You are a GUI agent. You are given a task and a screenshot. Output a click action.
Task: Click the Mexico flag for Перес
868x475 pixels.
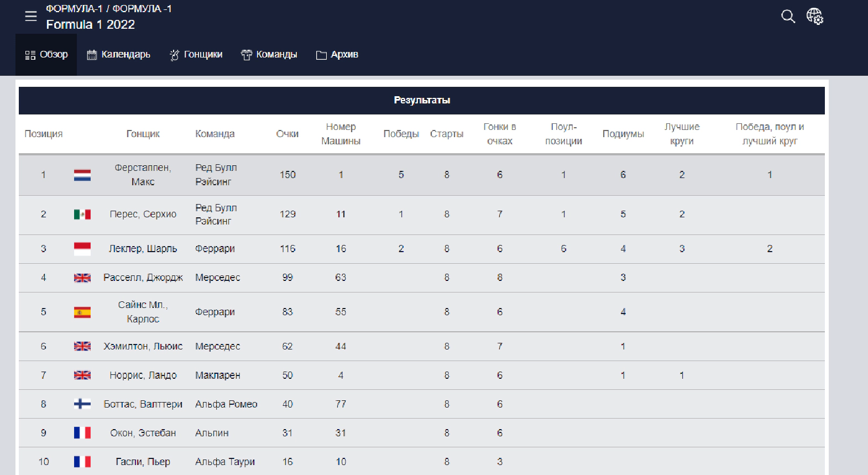coord(82,215)
